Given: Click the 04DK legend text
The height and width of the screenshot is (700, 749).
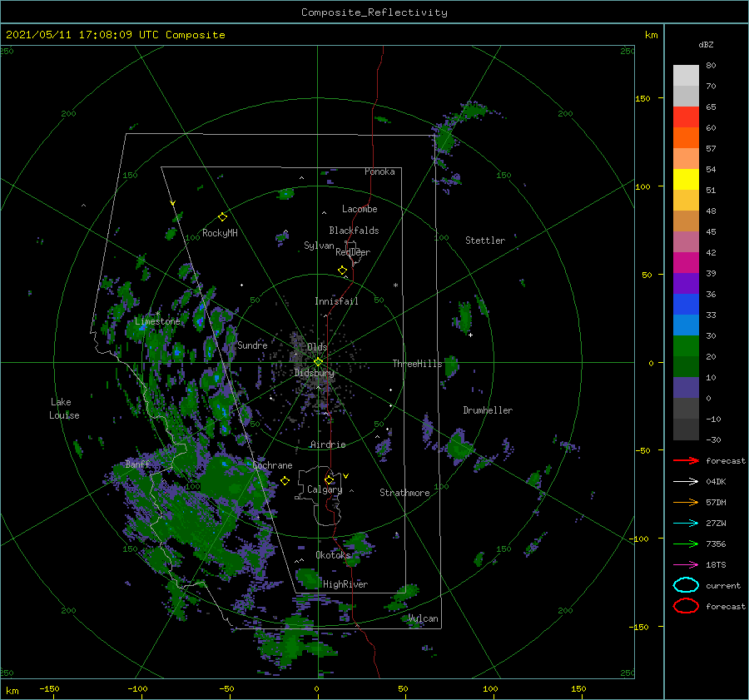Looking at the screenshot, I should pos(716,482).
